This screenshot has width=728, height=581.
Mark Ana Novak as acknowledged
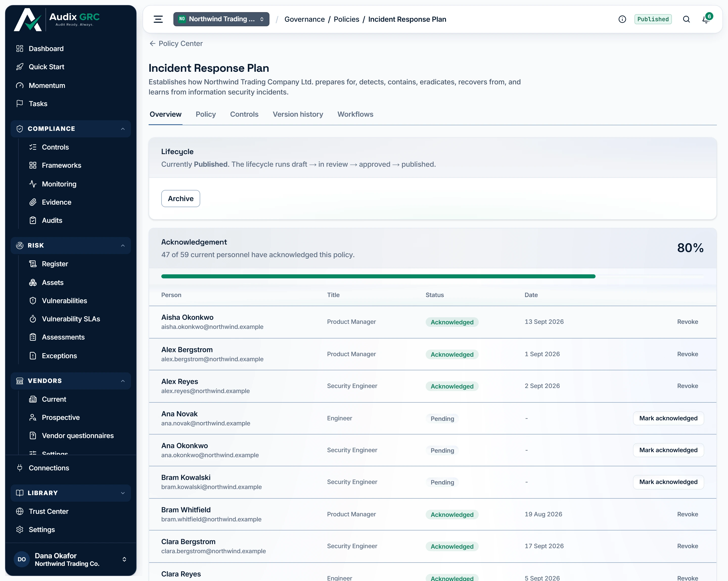point(668,418)
